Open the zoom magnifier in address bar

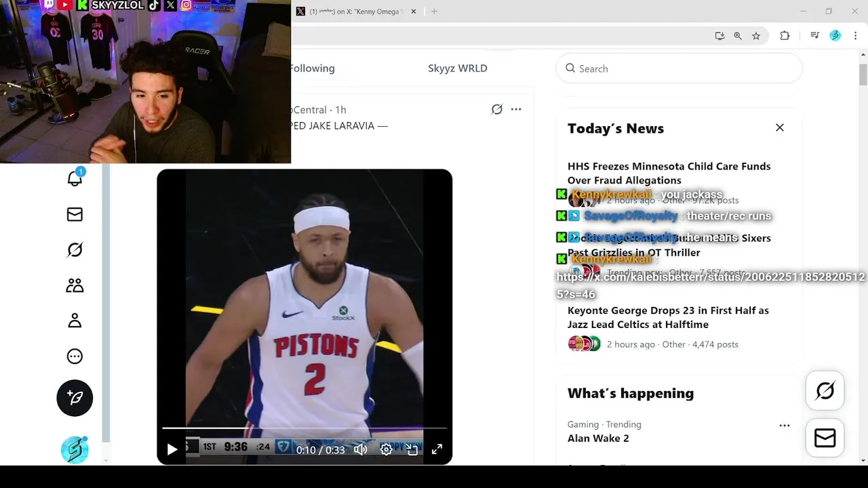pyautogui.click(x=738, y=36)
